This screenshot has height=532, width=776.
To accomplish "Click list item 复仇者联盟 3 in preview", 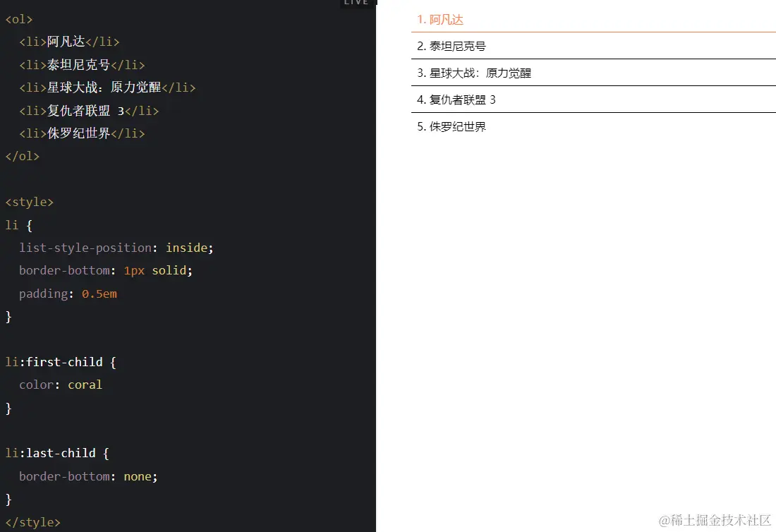I will click(x=593, y=99).
